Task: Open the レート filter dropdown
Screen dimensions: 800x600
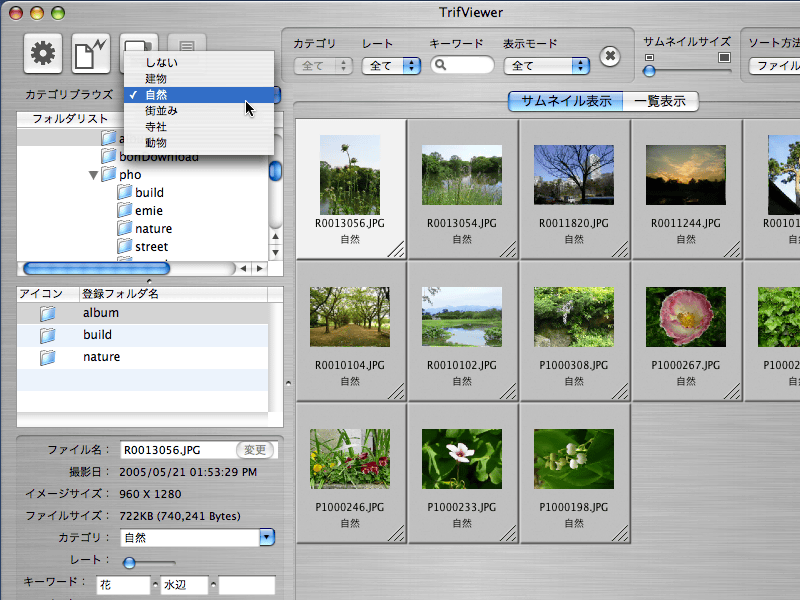Action: (x=391, y=66)
